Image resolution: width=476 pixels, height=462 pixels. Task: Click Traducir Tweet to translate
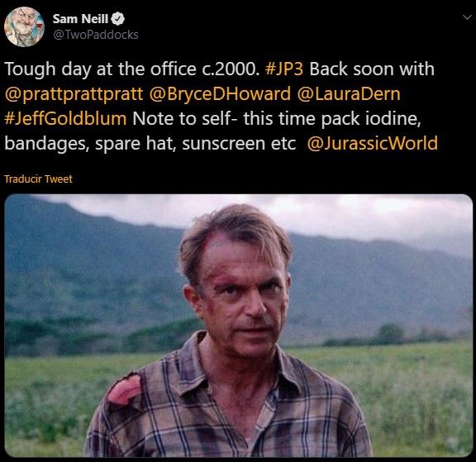[39, 179]
